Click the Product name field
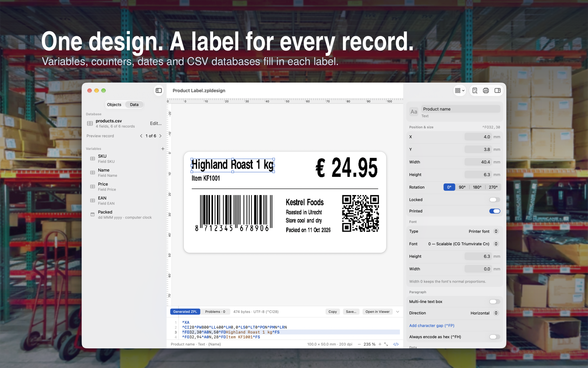Screen dimensions: 588x368 (x=461, y=109)
